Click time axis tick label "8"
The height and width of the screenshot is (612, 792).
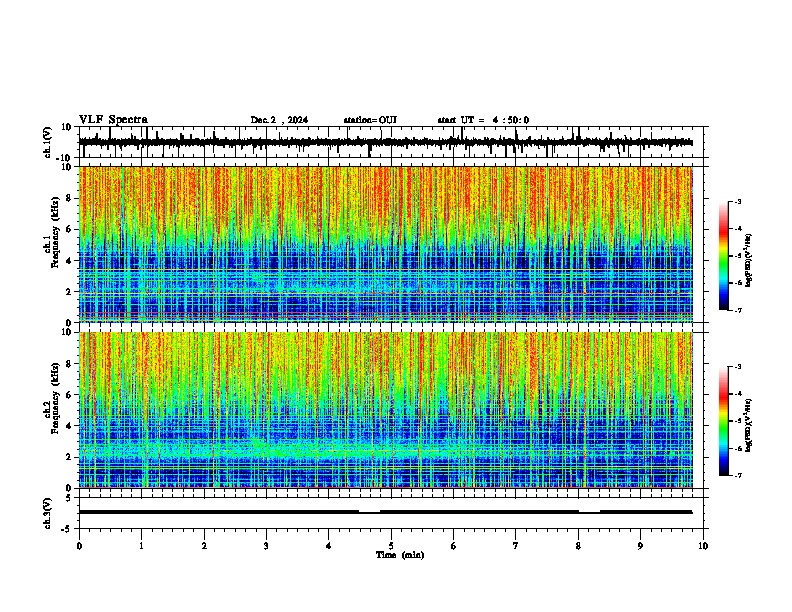point(578,546)
